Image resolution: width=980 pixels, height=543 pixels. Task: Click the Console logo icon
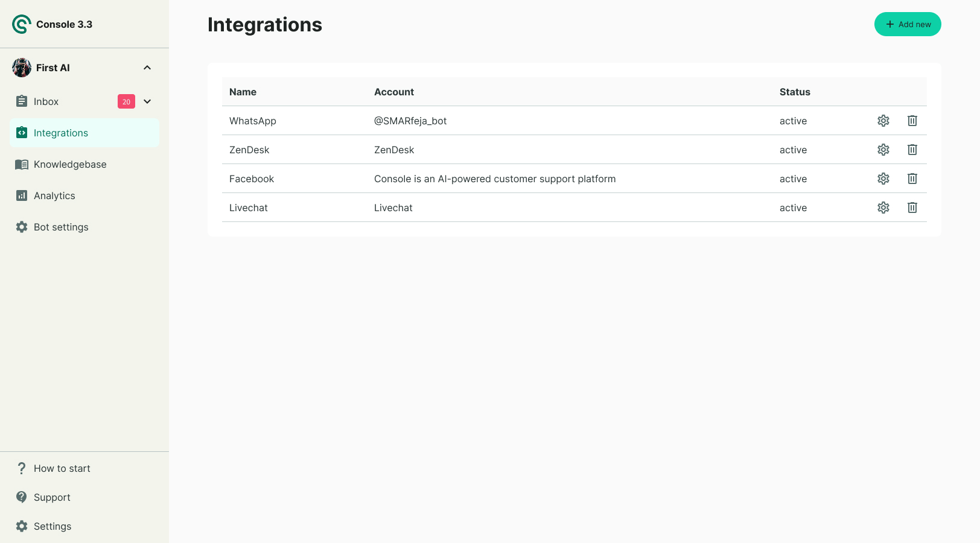pos(21,24)
